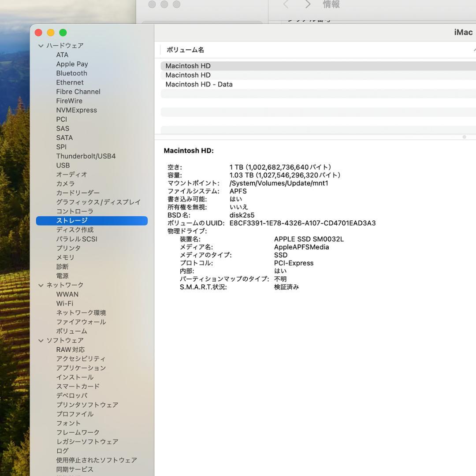476x476 pixels.
Task: Open the Bluetooth hardware category
Action: (71, 73)
